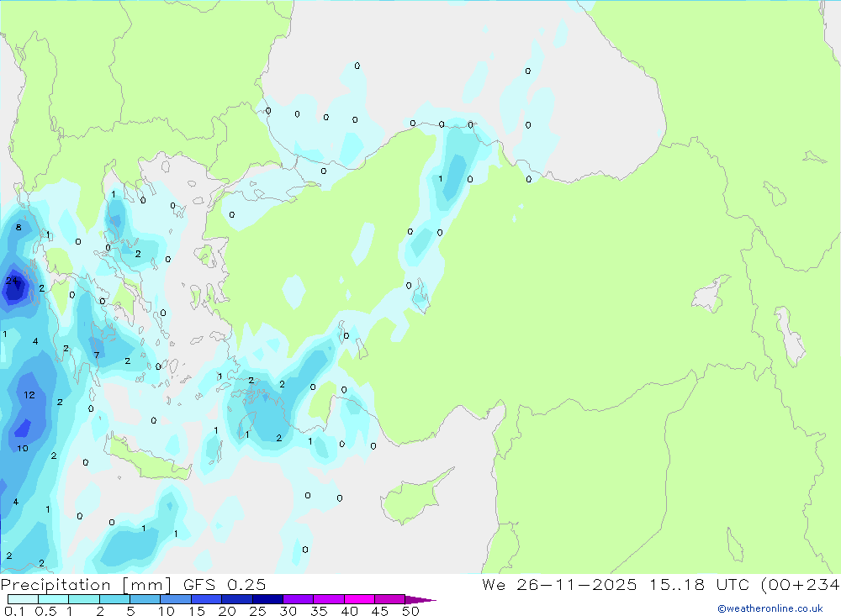
Task: Select the 20–25 mm dark blue swatch
Action: pyautogui.click(x=237, y=599)
